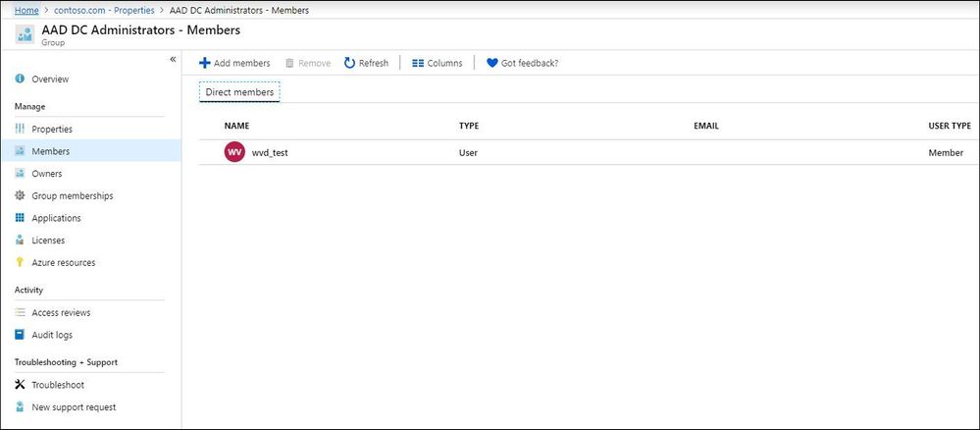Click the Licenses person icon
The width and height of the screenshot is (980, 430).
point(20,240)
